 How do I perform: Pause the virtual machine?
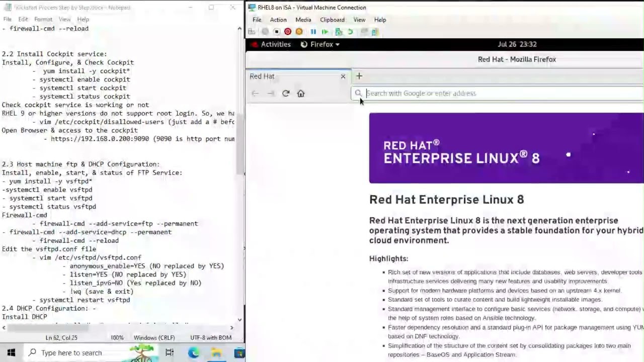(313, 32)
